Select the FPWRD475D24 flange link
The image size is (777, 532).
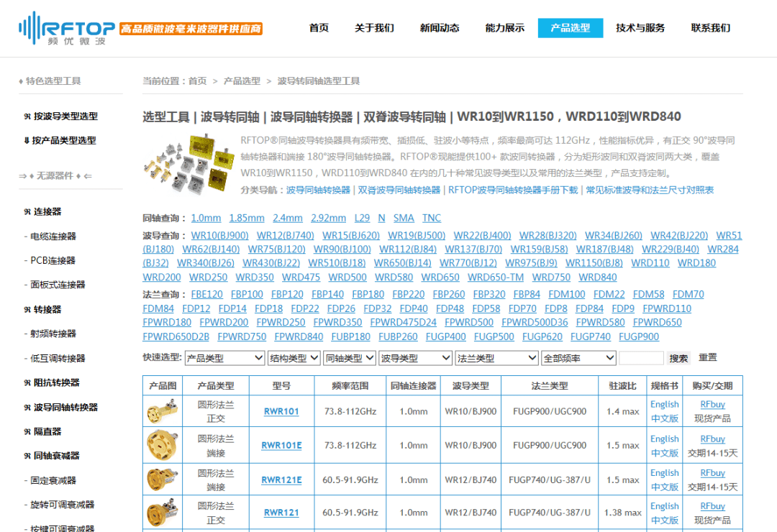click(404, 323)
